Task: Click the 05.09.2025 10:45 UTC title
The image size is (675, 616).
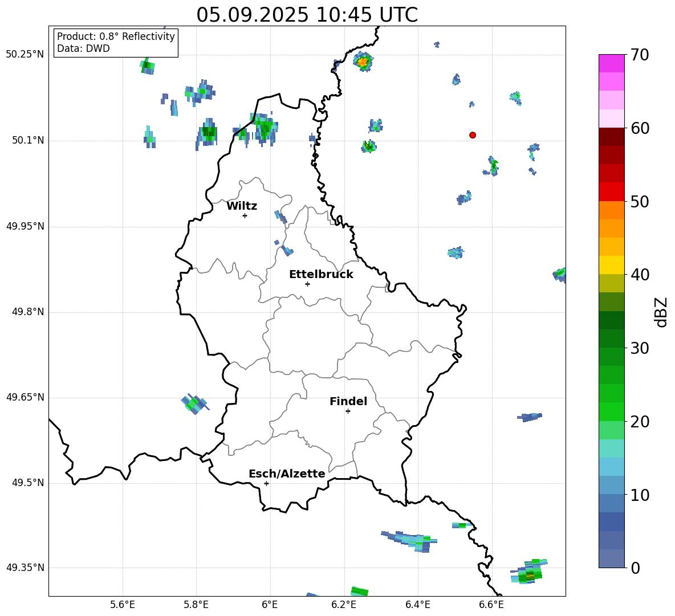Action: (307, 15)
